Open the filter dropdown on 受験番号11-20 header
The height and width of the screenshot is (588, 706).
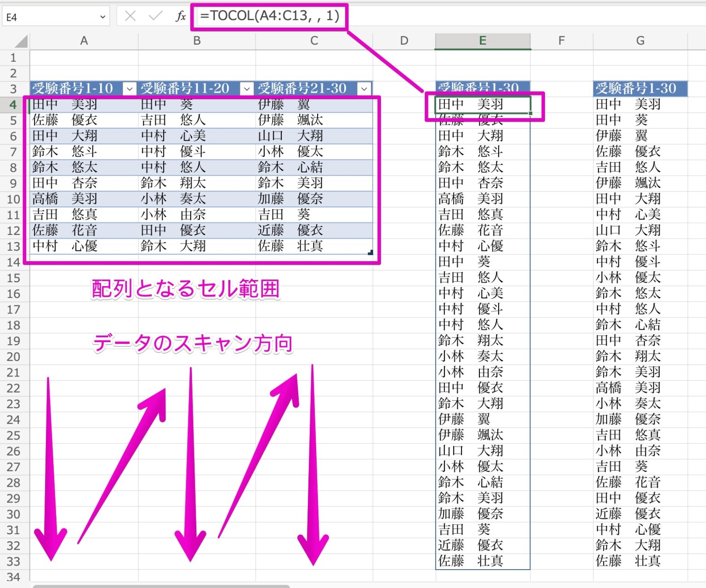click(x=247, y=88)
